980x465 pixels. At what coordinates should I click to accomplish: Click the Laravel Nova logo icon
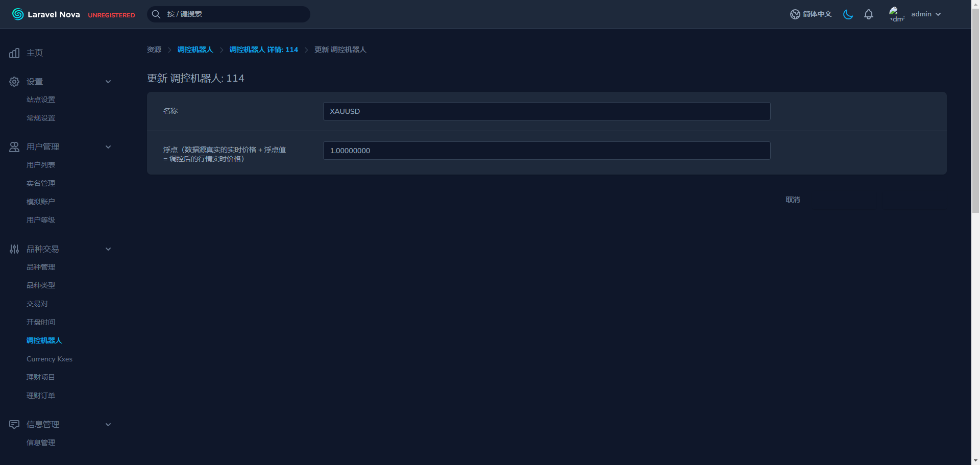[x=18, y=14]
